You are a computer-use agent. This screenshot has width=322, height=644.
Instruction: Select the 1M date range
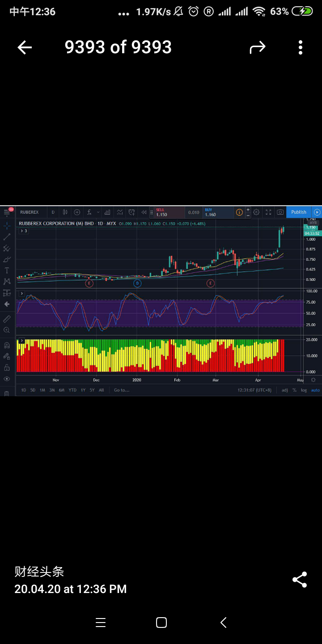pos(42,390)
